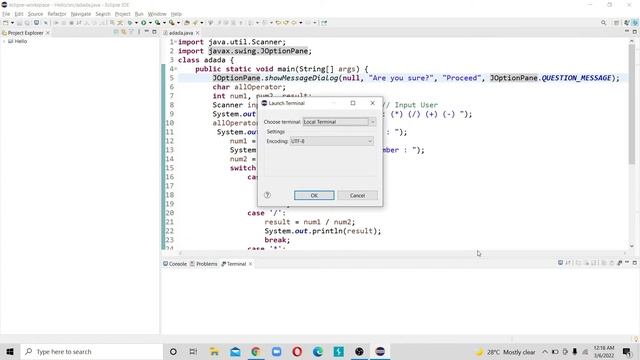
Task: Minimize the Terminal view panel
Action: pos(627,263)
